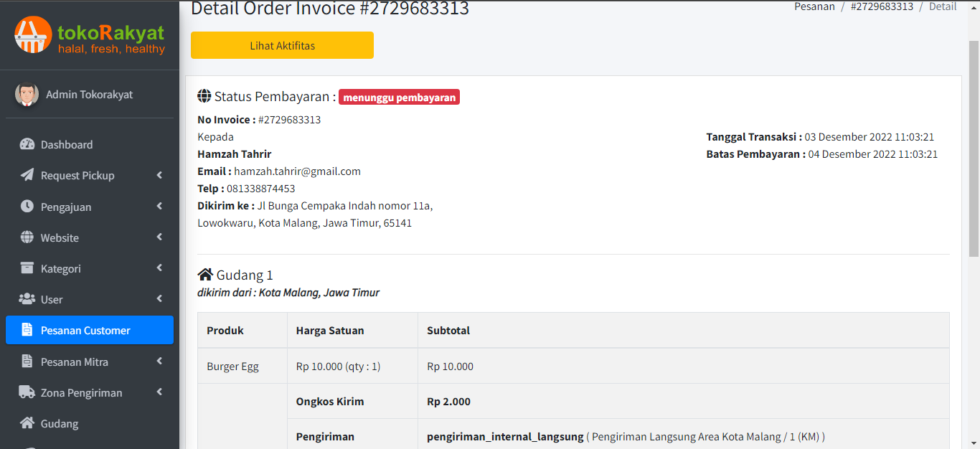Expand the Pengajuan menu chevron
This screenshot has width=980, height=449.
click(x=159, y=207)
